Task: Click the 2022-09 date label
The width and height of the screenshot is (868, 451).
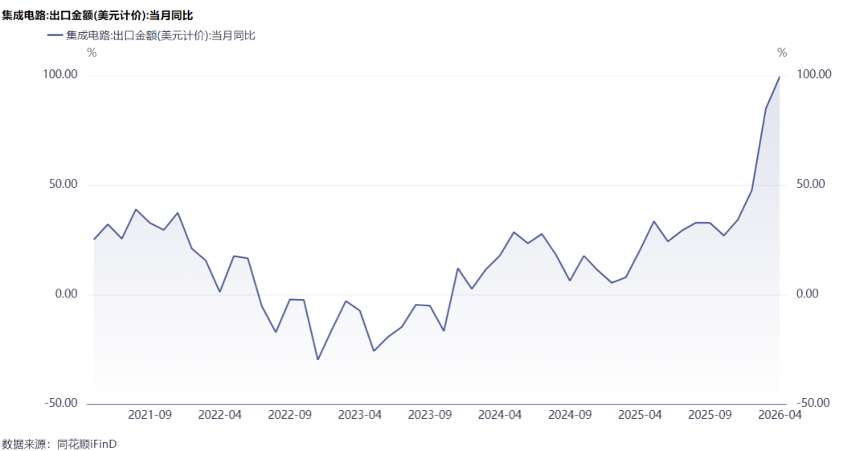Action: (x=290, y=415)
